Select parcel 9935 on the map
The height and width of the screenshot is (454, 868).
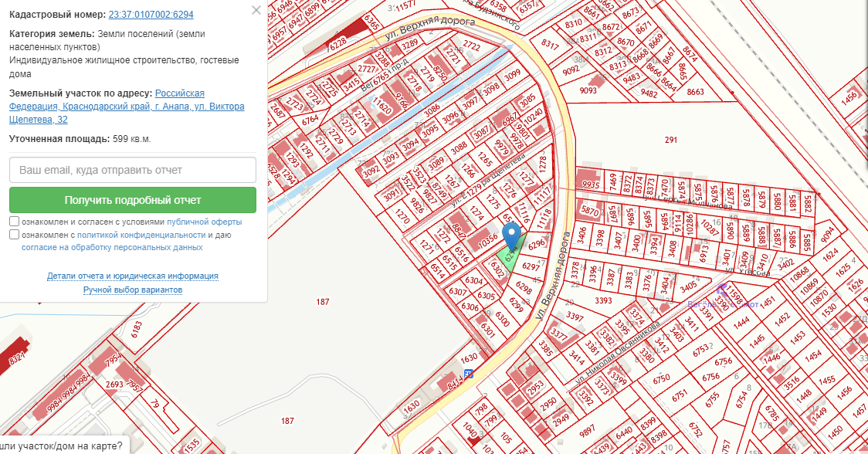(x=591, y=185)
